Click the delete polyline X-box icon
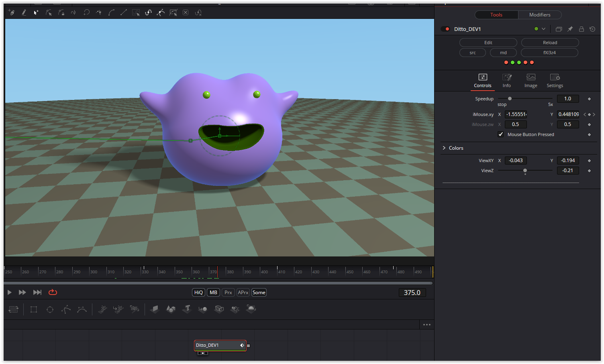 click(186, 13)
